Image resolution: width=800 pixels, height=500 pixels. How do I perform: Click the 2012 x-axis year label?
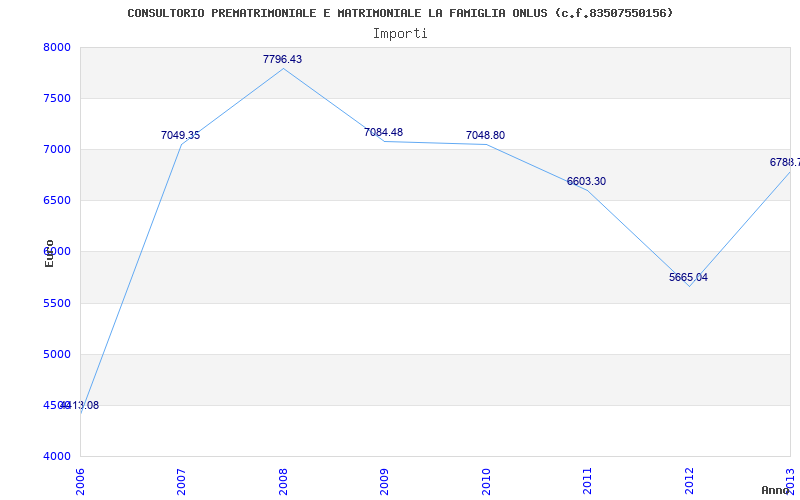689,481
